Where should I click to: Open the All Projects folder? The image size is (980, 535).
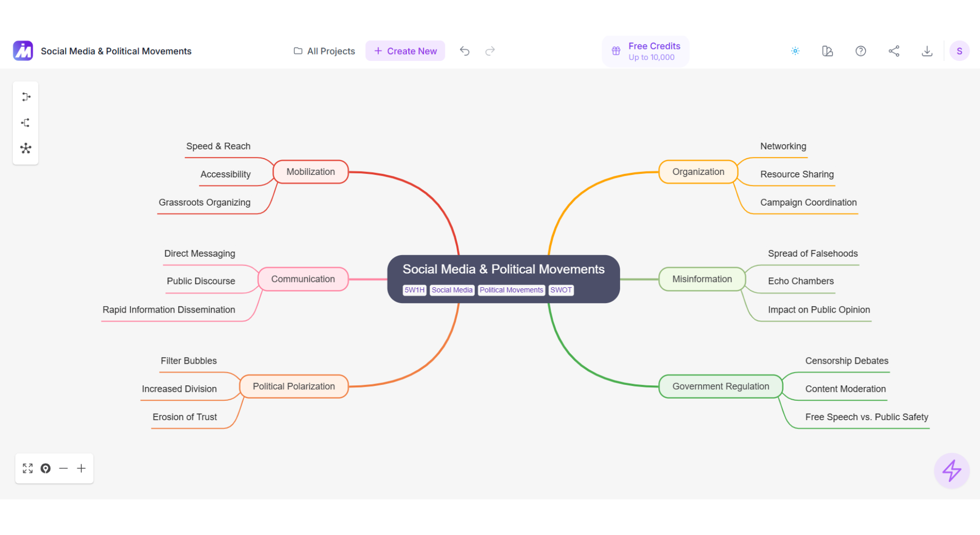click(324, 51)
